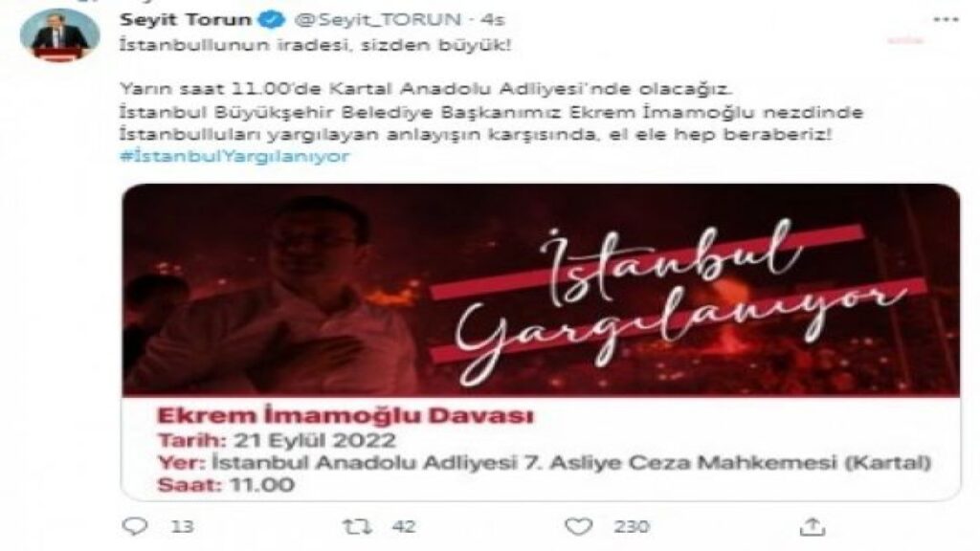Click the Ekrem İmamoğlu Davası heading
The image size is (980, 551).
pos(345,415)
